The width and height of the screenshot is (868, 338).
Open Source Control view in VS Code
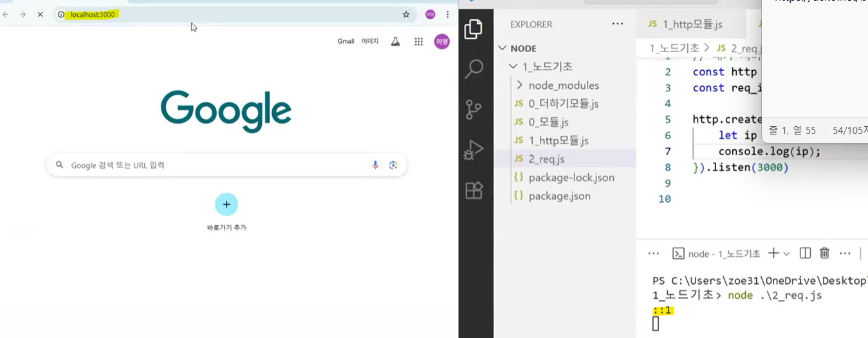pos(474,110)
